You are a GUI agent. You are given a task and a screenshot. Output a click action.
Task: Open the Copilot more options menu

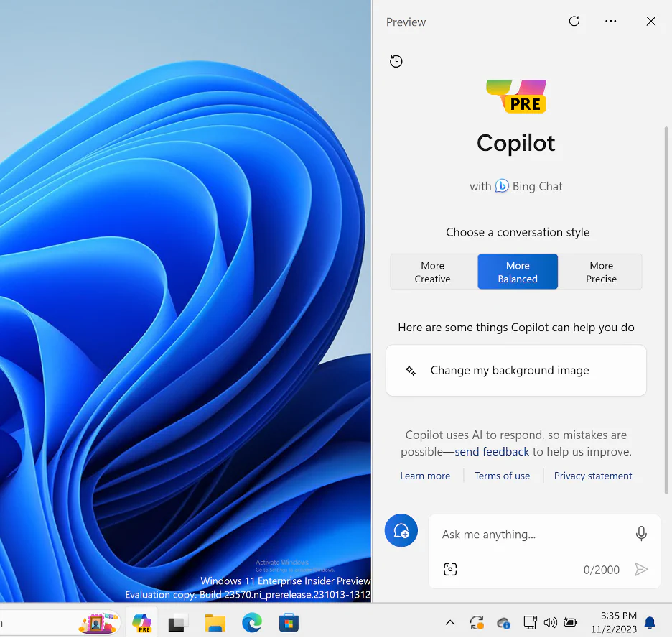click(610, 21)
